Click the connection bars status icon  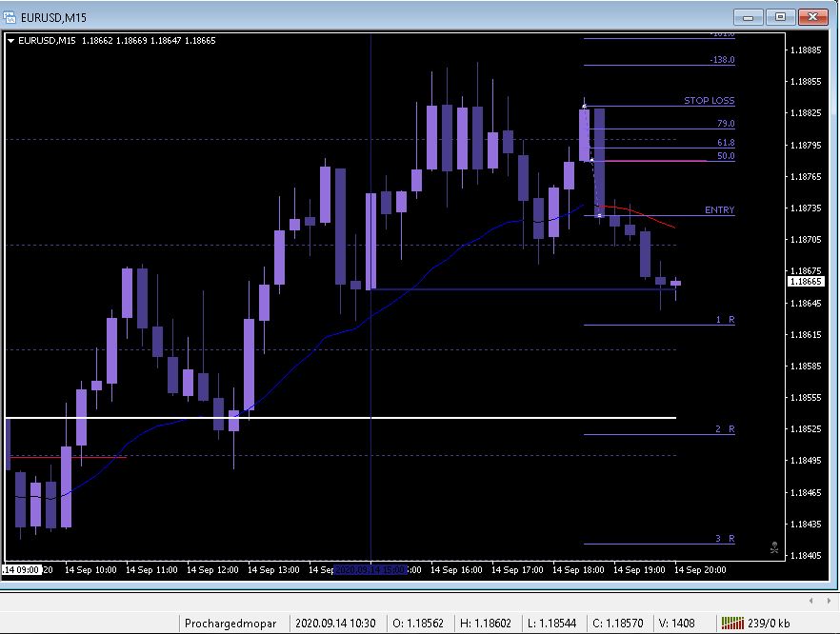coord(732,623)
